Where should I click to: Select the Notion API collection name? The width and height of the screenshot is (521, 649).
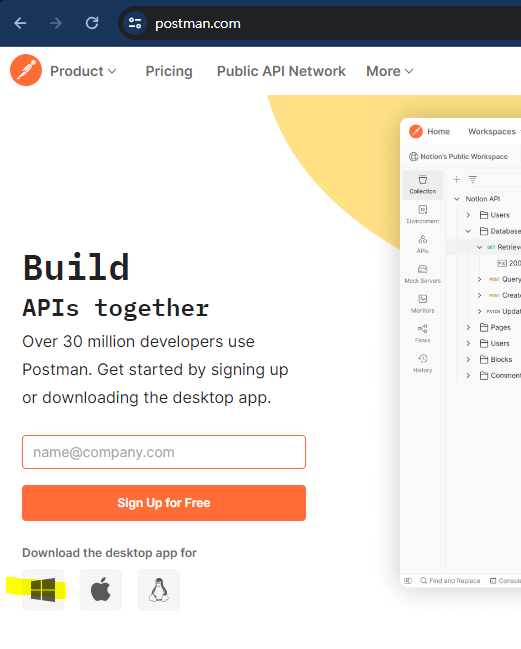(x=483, y=199)
